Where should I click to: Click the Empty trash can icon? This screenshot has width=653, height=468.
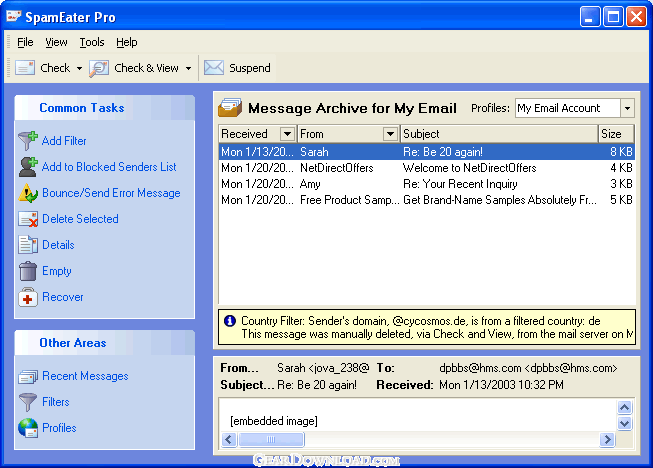tap(28, 271)
